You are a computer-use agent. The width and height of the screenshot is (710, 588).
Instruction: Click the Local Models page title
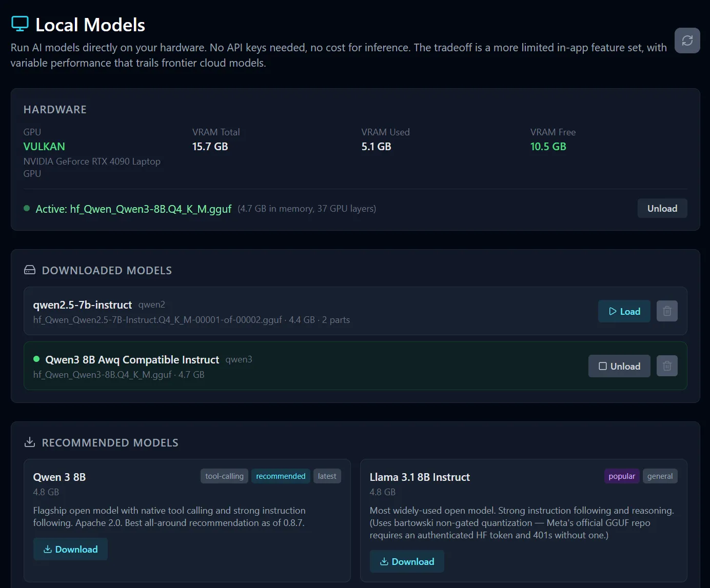[90, 25]
